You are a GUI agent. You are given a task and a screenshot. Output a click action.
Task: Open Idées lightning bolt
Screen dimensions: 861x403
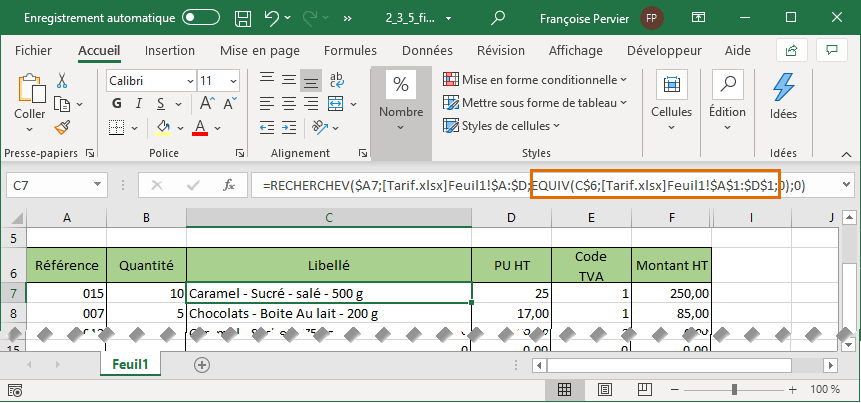[x=783, y=98]
